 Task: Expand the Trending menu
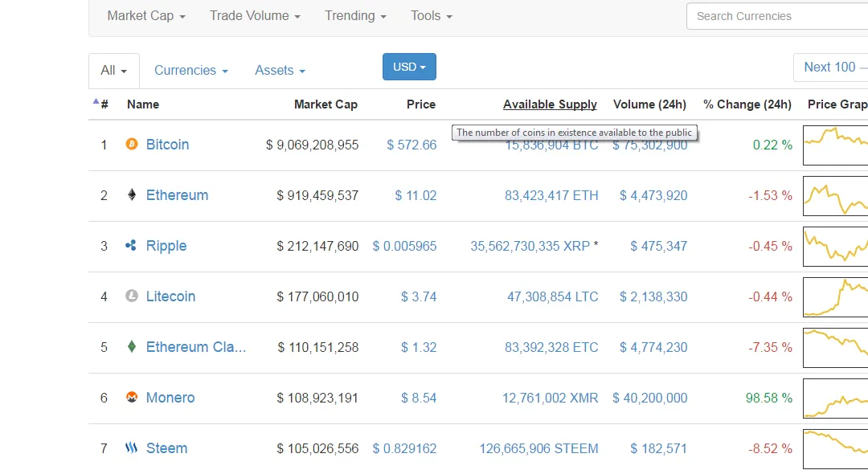click(355, 16)
